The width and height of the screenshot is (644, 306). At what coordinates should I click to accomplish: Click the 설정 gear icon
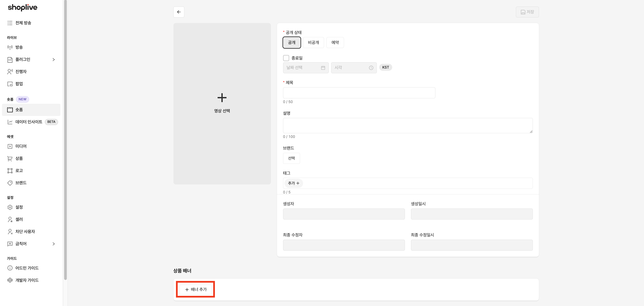tap(10, 207)
